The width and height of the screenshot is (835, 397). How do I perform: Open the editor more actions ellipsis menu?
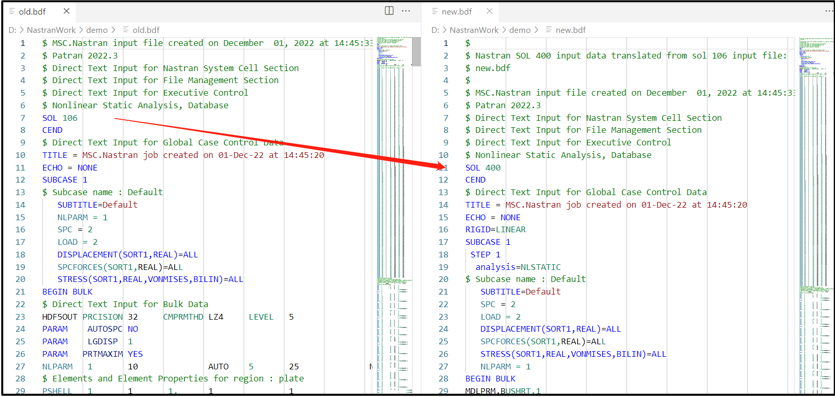406,11
